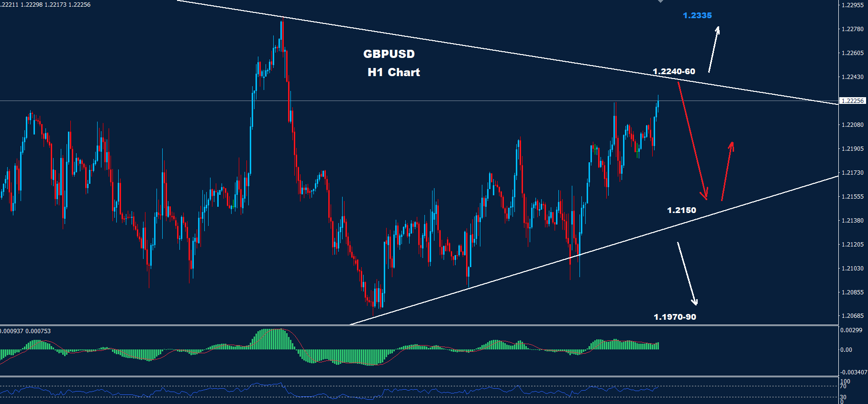Select the short red upward rebound arrow
The width and height of the screenshot is (868, 404).
727,170
